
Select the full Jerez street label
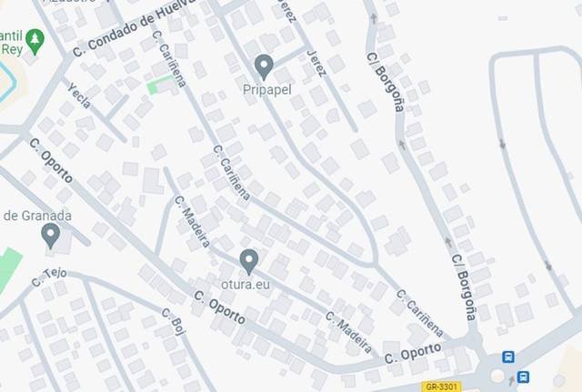(316, 64)
